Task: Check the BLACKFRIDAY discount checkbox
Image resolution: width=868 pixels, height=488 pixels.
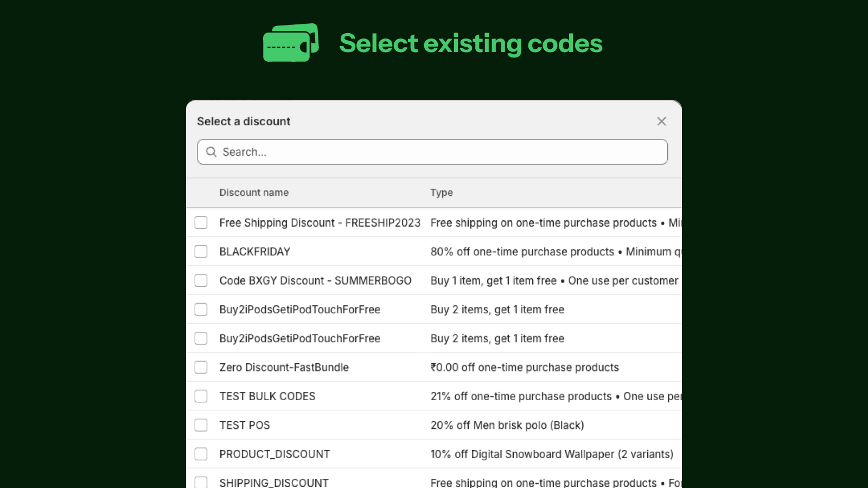Action: coord(201,251)
